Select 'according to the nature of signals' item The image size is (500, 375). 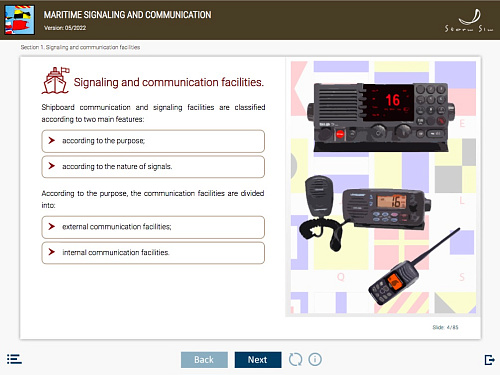pos(153,166)
